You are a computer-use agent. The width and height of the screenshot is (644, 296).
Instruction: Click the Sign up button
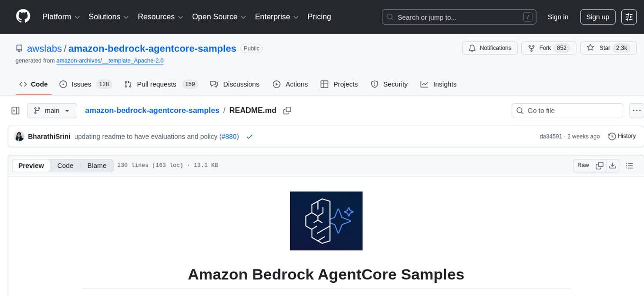[597, 17]
